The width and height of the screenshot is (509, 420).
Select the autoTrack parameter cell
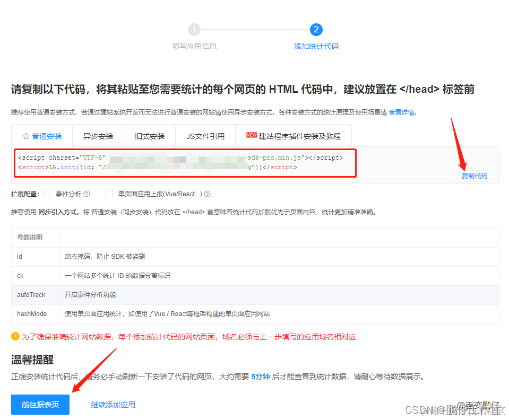(x=35, y=295)
